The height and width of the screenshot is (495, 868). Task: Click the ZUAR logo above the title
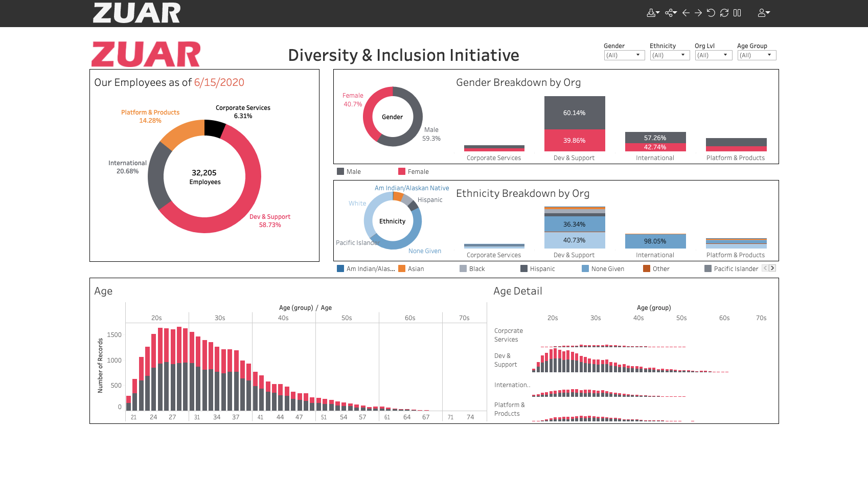point(146,53)
